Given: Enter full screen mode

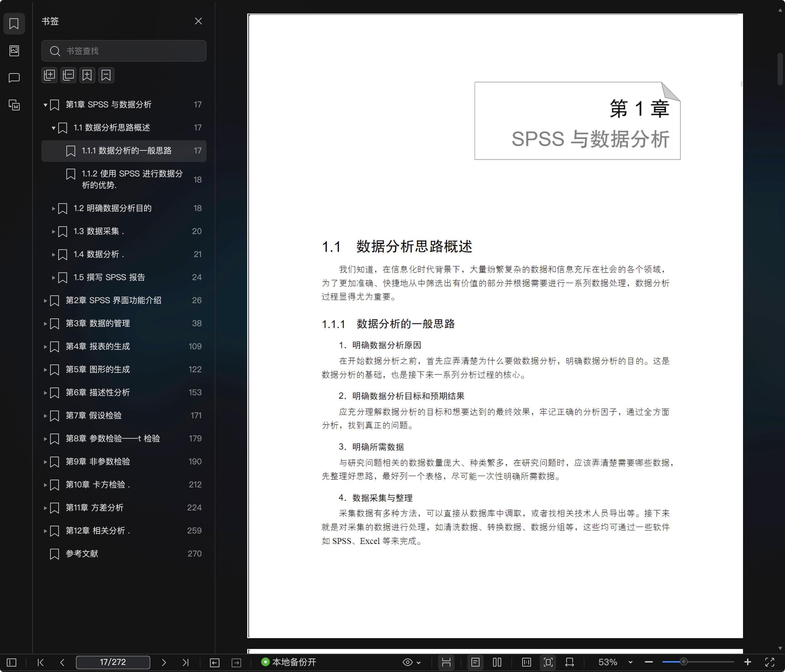Looking at the screenshot, I should click(769, 662).
